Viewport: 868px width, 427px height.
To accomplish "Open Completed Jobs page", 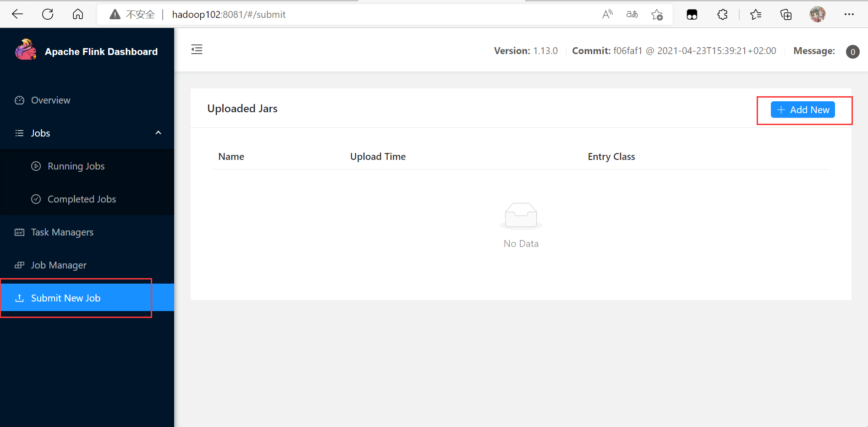I will click(x=87, y=199).
